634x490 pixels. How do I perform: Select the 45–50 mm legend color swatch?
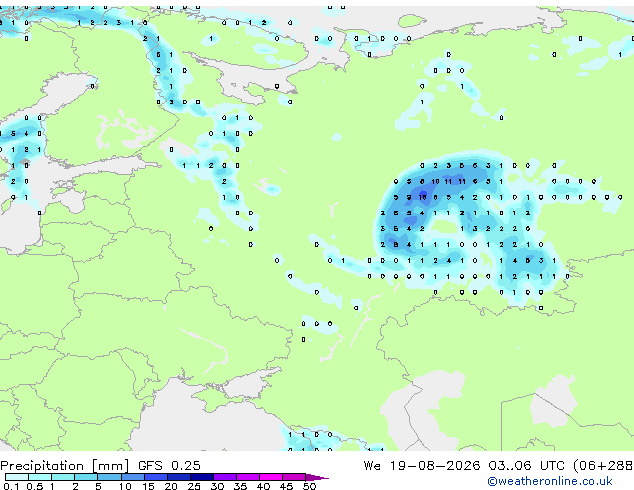tap(294, 477)
